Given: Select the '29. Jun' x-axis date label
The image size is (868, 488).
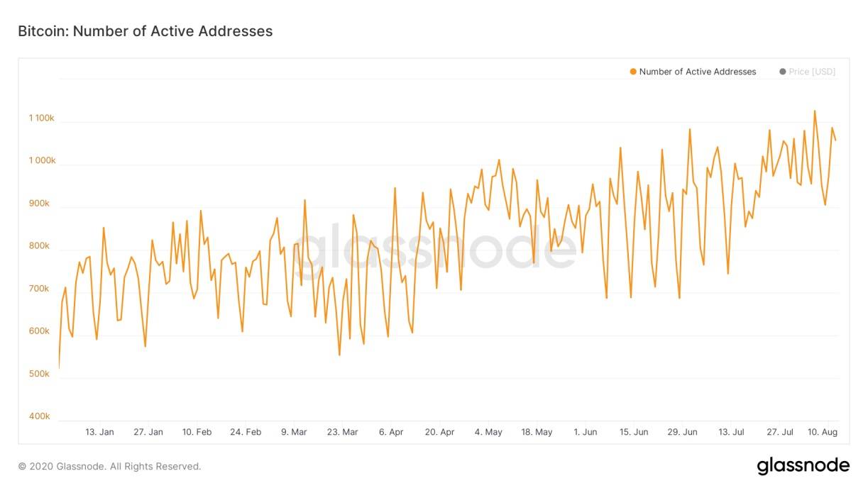Looking at the screenshot, I should point(683,432).
